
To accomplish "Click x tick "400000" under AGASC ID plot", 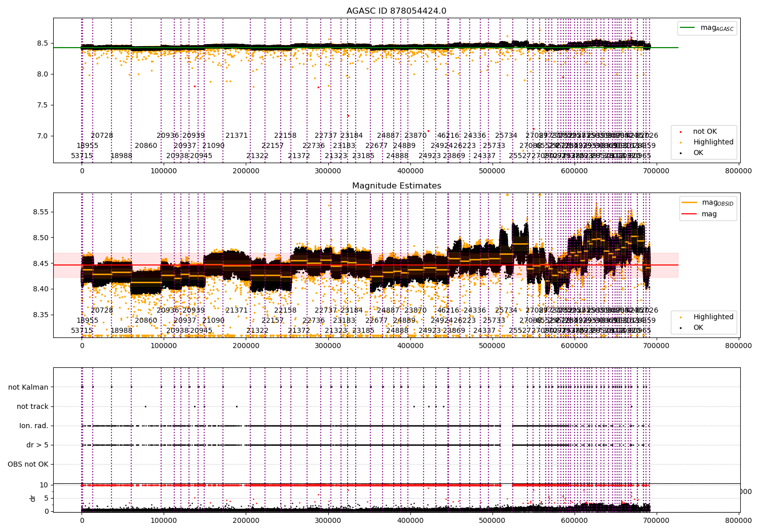I will tap(410, 171).
